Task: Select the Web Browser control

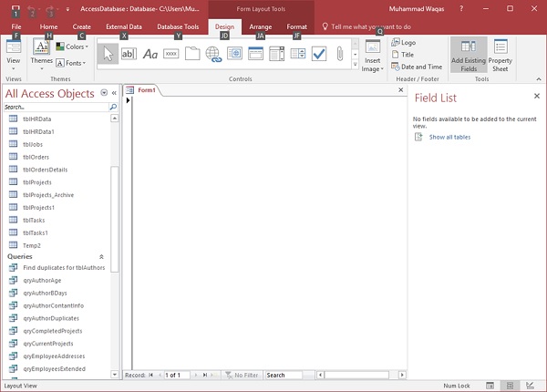Action: [234, 54]
